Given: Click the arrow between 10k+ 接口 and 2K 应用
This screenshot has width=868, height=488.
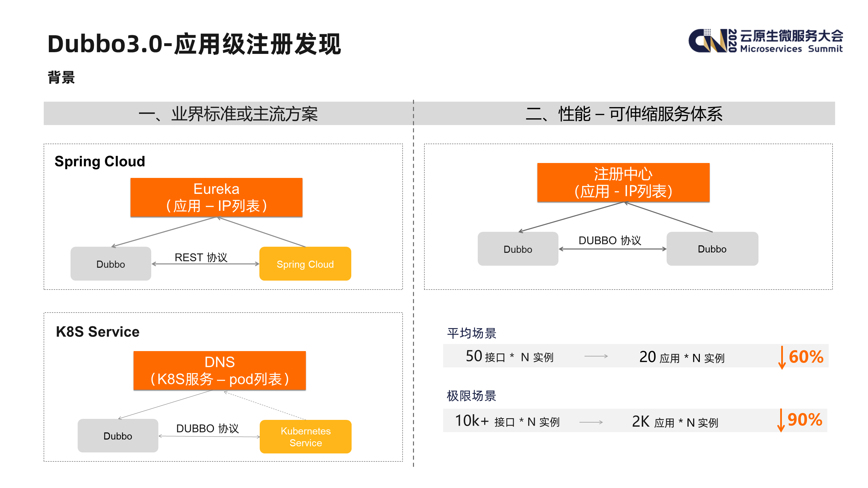Looking at the screenshot, I should point(591,422).
